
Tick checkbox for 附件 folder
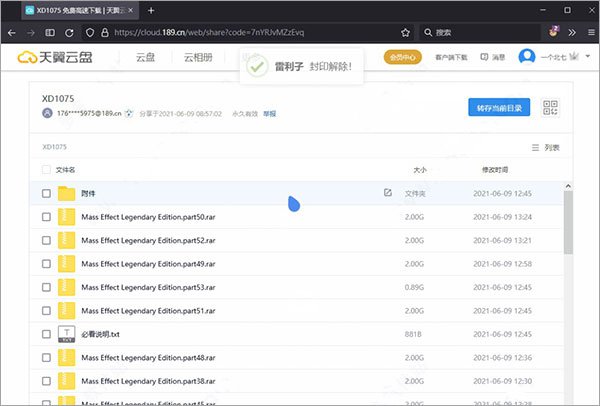[x=46, y=193]
